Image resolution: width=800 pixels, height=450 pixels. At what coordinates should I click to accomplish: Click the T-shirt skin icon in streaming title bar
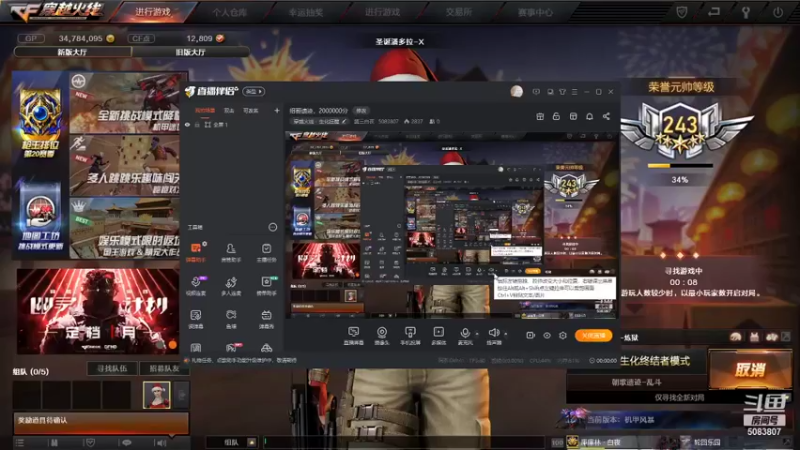562,92
